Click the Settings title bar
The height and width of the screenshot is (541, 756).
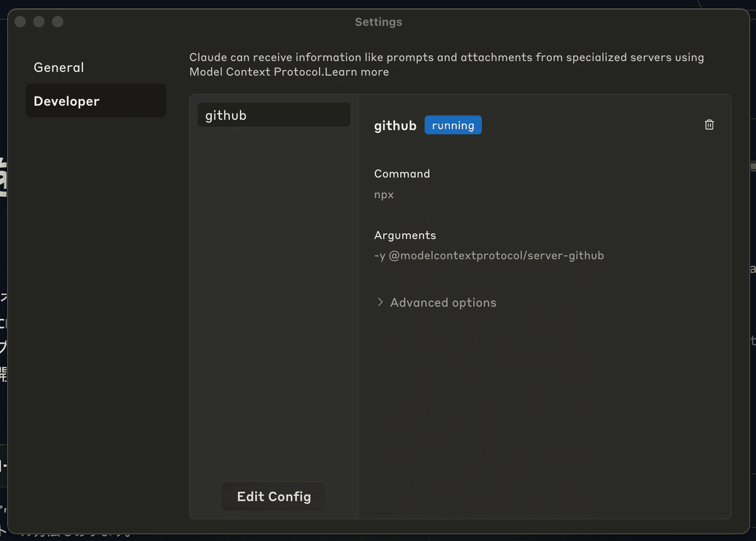click(x=378, y=21)
